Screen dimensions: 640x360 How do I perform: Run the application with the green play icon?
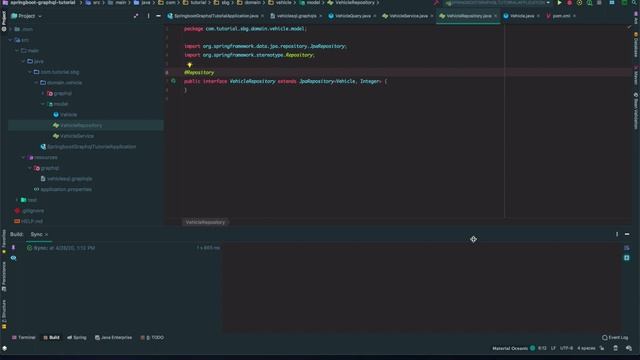560,3
